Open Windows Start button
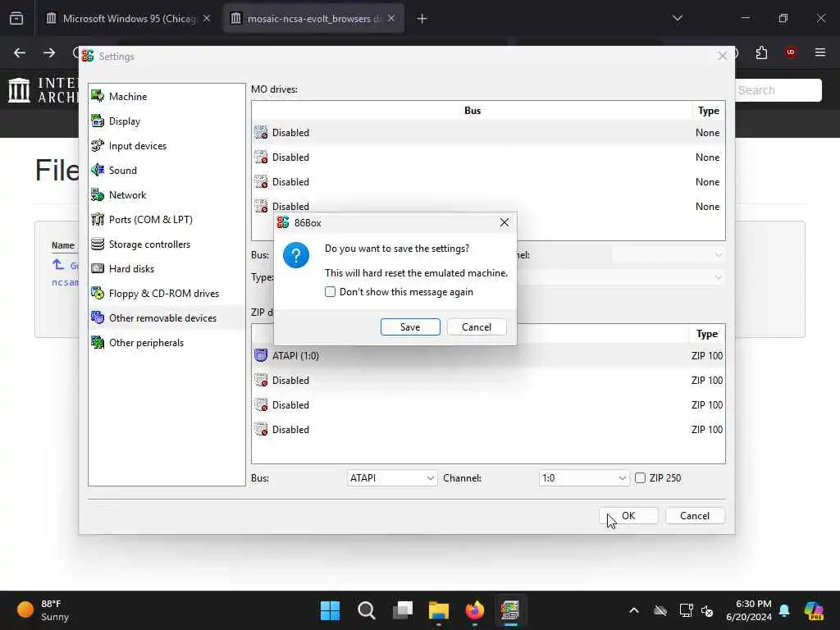840x630 pixels. 330,610
